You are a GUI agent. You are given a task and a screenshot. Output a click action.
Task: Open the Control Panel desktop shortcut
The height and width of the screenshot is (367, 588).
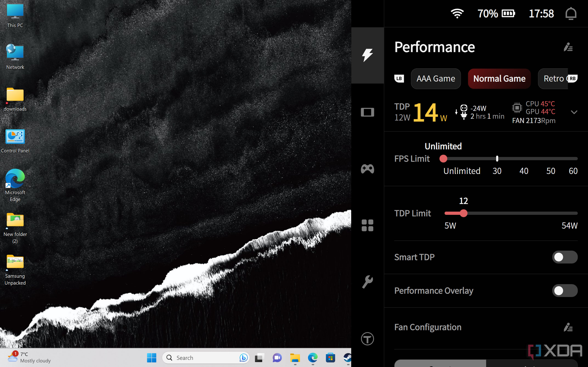tap(15, 141)
